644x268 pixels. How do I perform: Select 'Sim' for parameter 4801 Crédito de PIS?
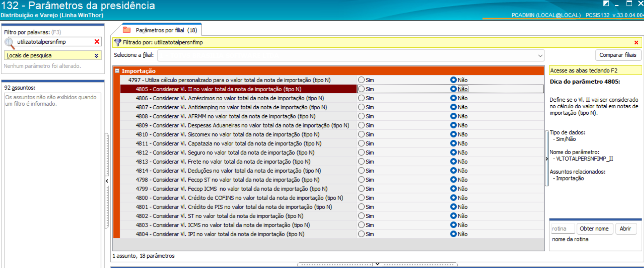pyautogui.click(x=361, y=207)
